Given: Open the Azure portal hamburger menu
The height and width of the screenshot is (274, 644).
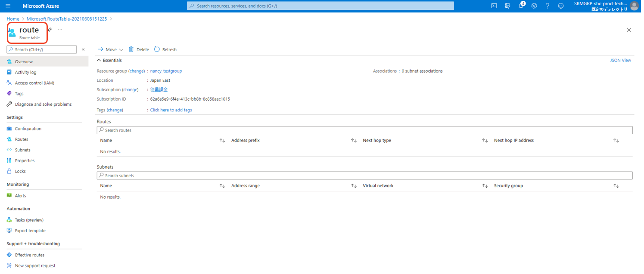Looking at the screenshot, I should coord(8,6).
